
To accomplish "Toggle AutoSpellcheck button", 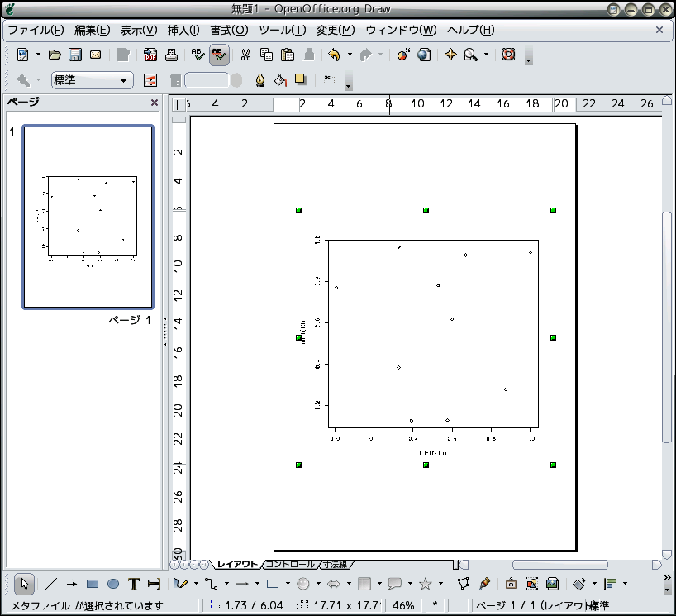I will tap(219, 55).
